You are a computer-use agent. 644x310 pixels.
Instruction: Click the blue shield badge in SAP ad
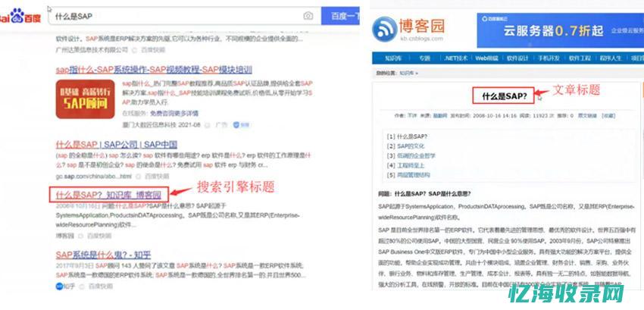click(x=236, y=124)
